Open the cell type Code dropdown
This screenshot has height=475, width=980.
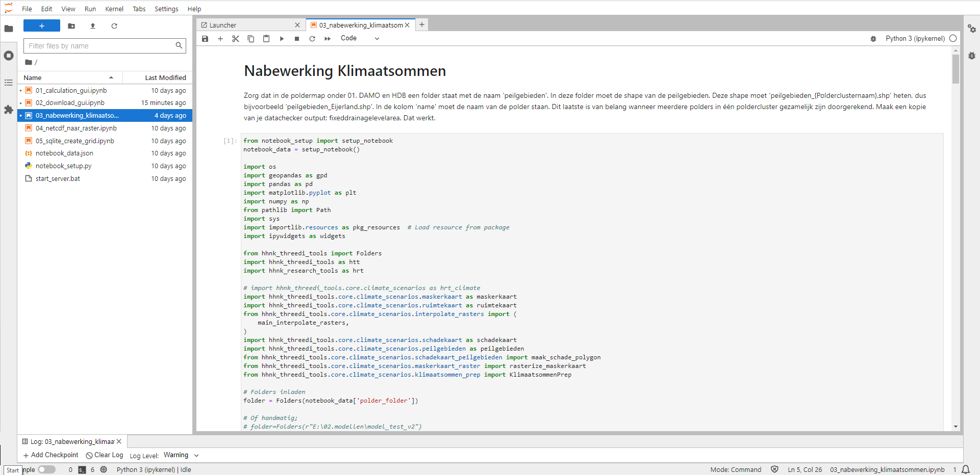(x=360, y=38)
